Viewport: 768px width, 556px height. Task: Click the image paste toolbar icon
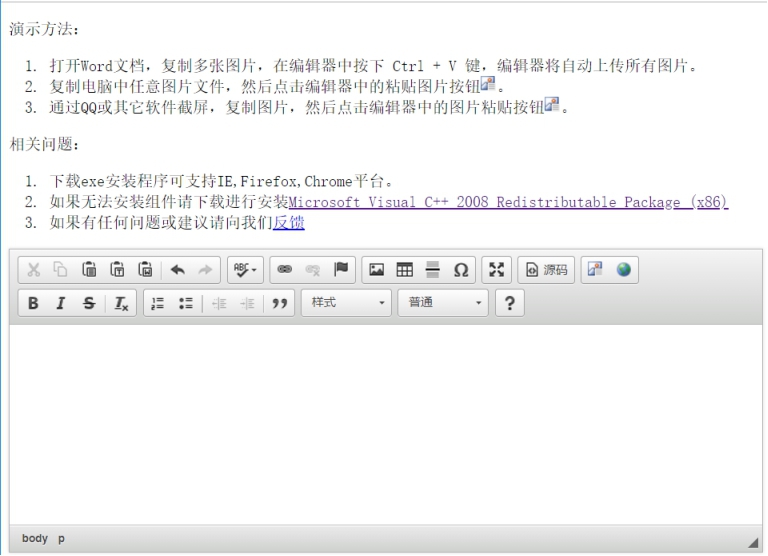pos(595,269)
